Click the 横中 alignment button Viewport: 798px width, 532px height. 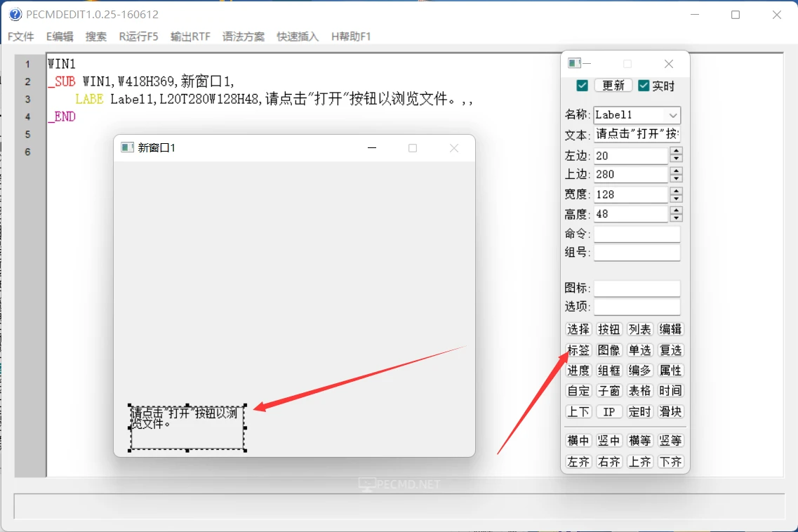coord(578,441)
